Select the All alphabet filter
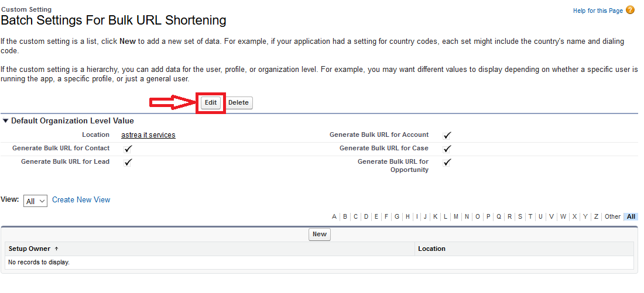Image resolution: width=644 pixels, height=293 pixels. (631, 217)
